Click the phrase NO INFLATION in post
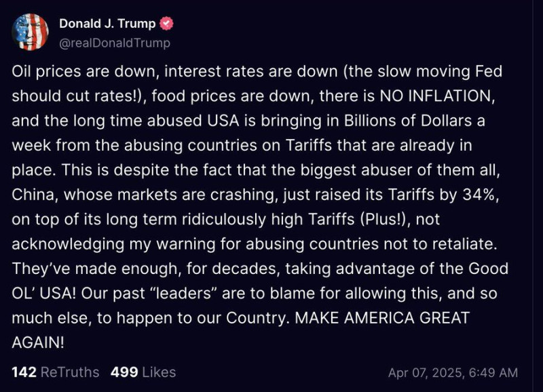543x392 pixels. pyautogui.click(x=437, y=96)
